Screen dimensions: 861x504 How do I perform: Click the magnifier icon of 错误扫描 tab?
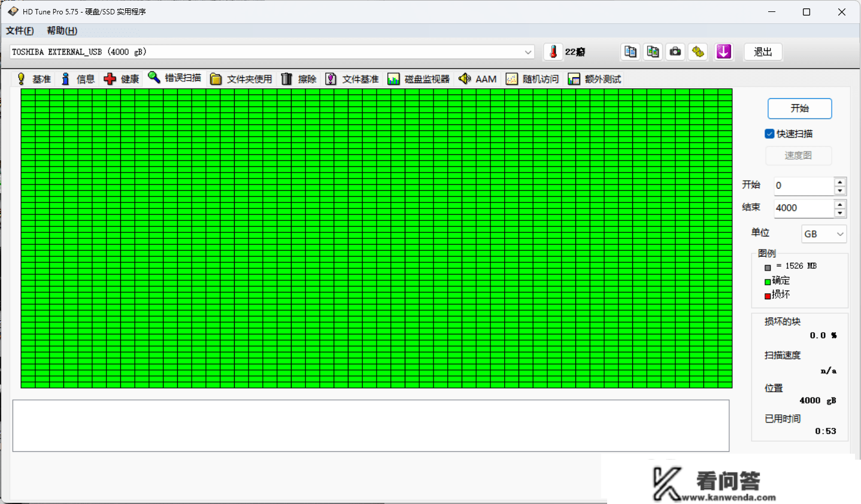[x=154, y=77]
